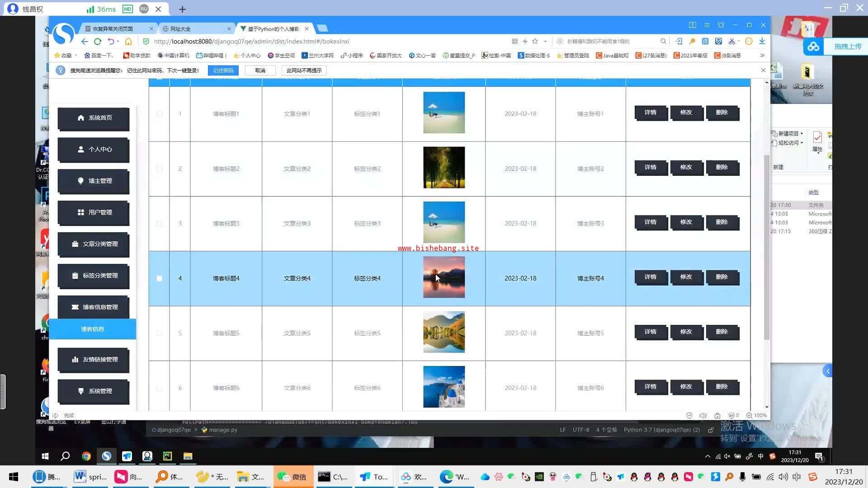Tick the checkbox for row 2

coord(159,169)
